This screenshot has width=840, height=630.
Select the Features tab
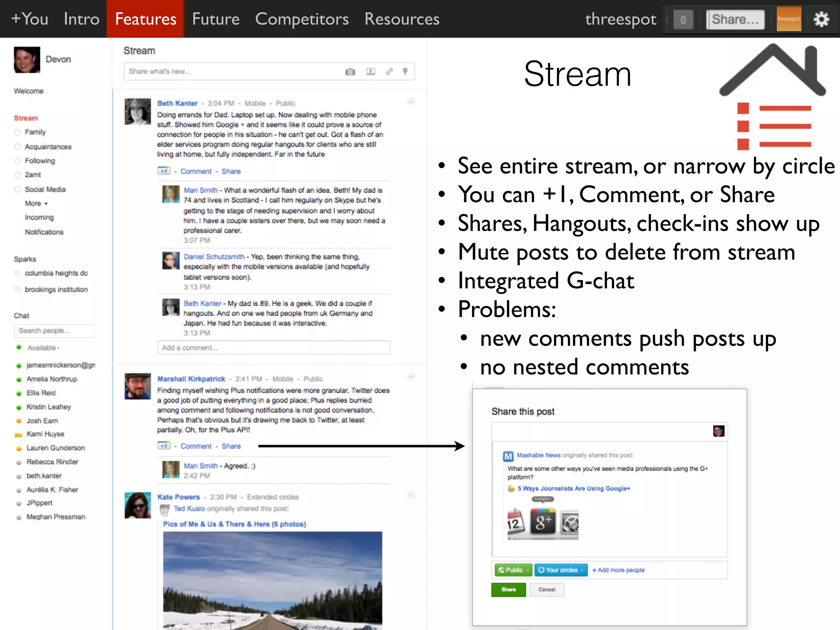click(x=146, y=19)
